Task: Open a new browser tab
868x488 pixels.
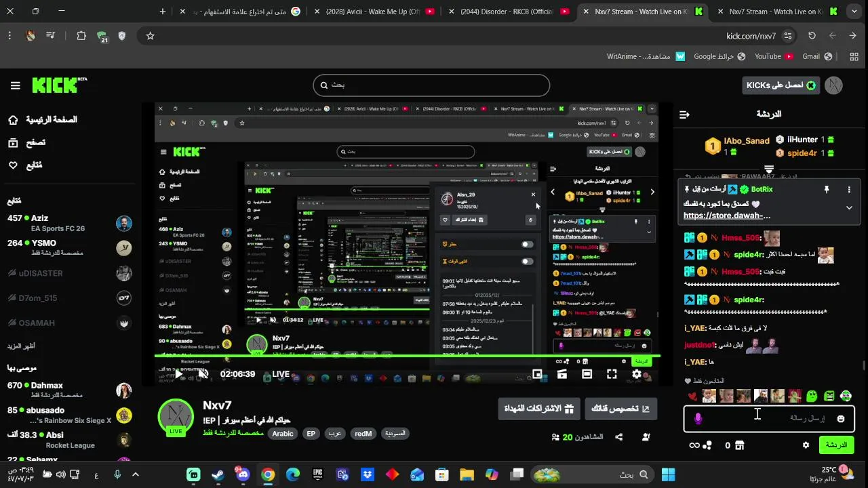Action: 163,12
